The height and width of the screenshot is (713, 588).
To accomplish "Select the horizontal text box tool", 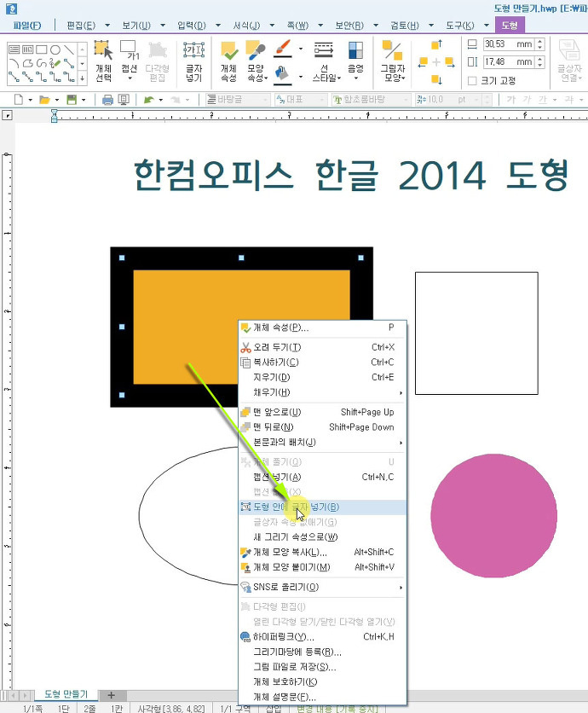I will [14, 49].
